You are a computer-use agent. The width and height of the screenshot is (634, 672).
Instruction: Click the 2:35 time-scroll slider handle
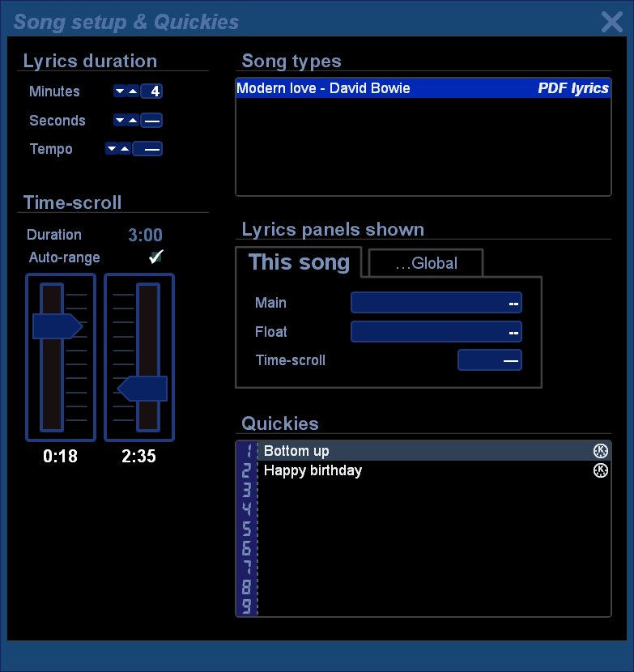pos(143,389)
